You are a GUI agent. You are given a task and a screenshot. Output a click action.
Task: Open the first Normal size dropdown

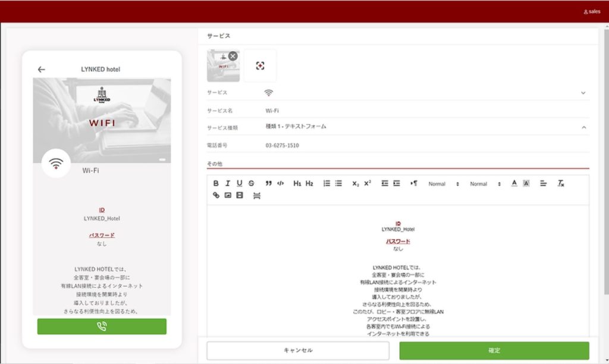pos(444,184)
